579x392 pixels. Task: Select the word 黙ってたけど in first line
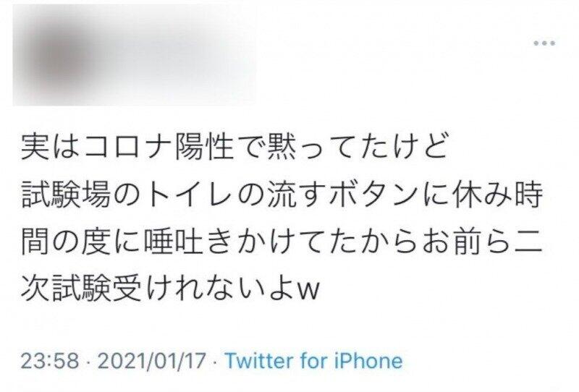357,146
